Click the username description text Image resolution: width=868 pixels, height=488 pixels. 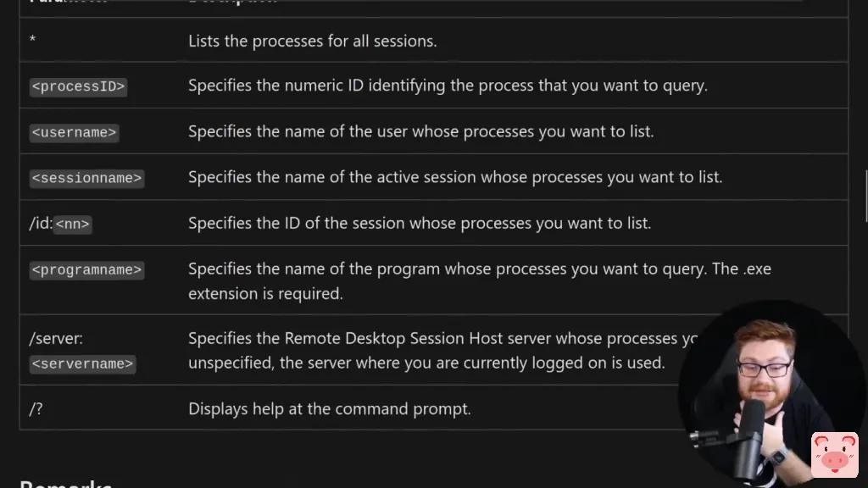click(x=420, y=131)
